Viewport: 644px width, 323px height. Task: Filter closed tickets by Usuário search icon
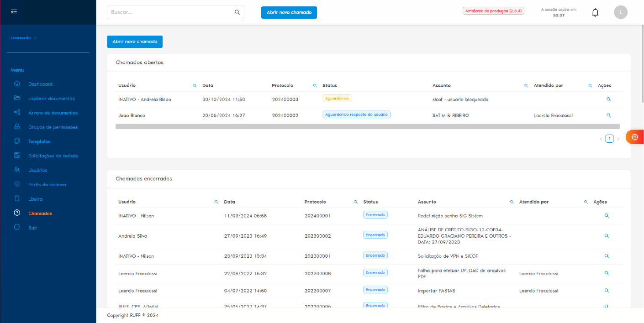(x=216, y=202)
